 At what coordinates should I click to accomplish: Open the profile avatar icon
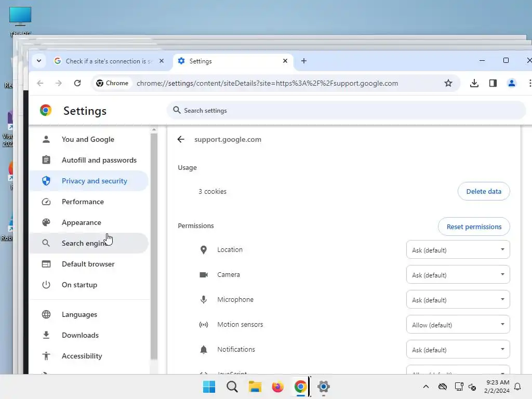point(512,83)
